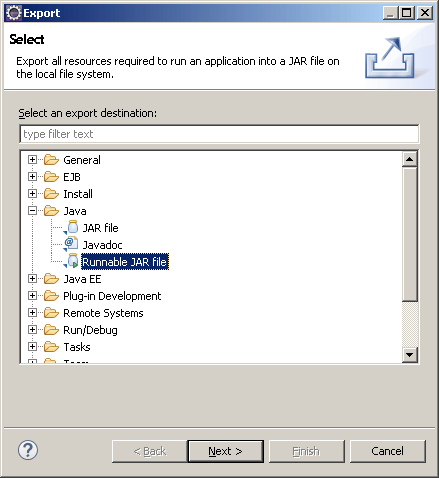Click the scrollbar down arrow

point(409,354)
